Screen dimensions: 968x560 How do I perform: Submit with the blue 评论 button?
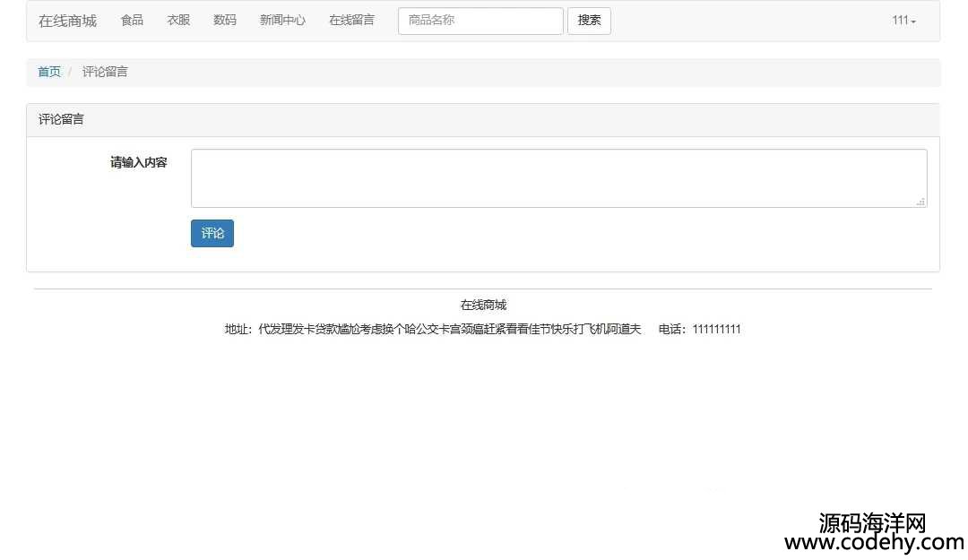[212, 233]
